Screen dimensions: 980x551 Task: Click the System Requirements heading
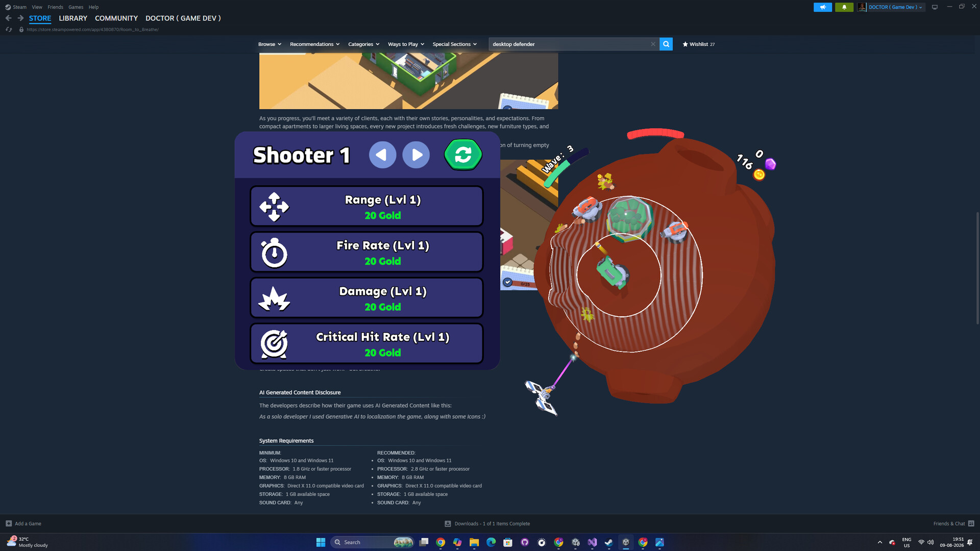[x=286, y=441]
